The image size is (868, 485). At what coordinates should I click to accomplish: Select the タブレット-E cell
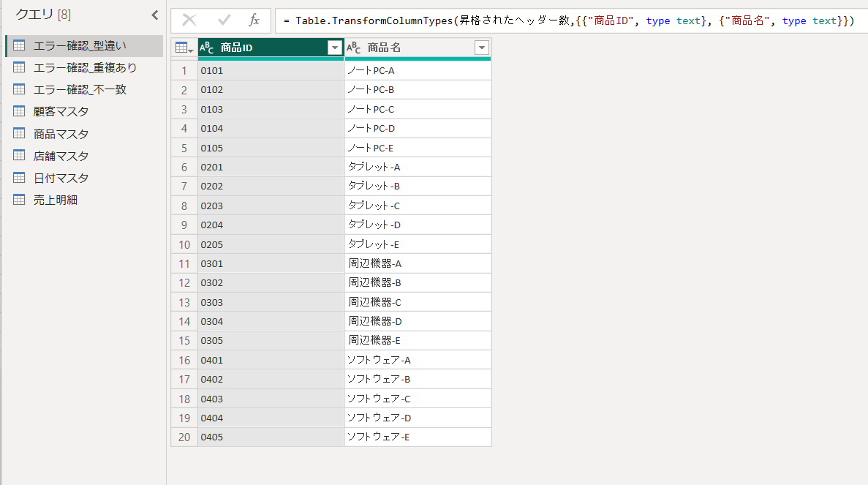418,244
